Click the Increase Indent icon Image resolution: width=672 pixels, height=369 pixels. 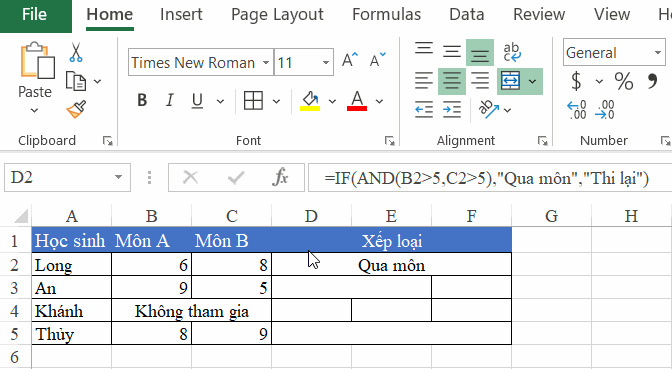tap(452, 110)
